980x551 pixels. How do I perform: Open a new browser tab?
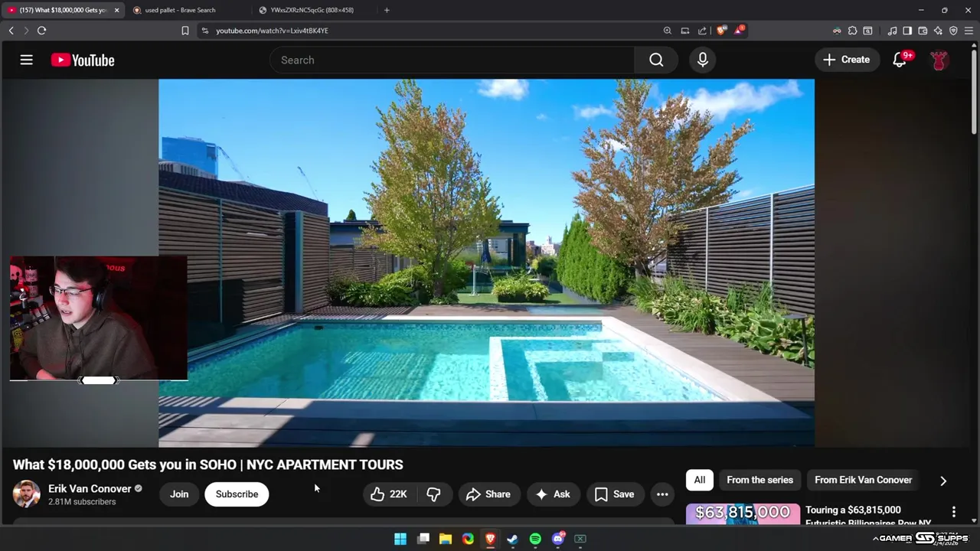coord(387,10)
